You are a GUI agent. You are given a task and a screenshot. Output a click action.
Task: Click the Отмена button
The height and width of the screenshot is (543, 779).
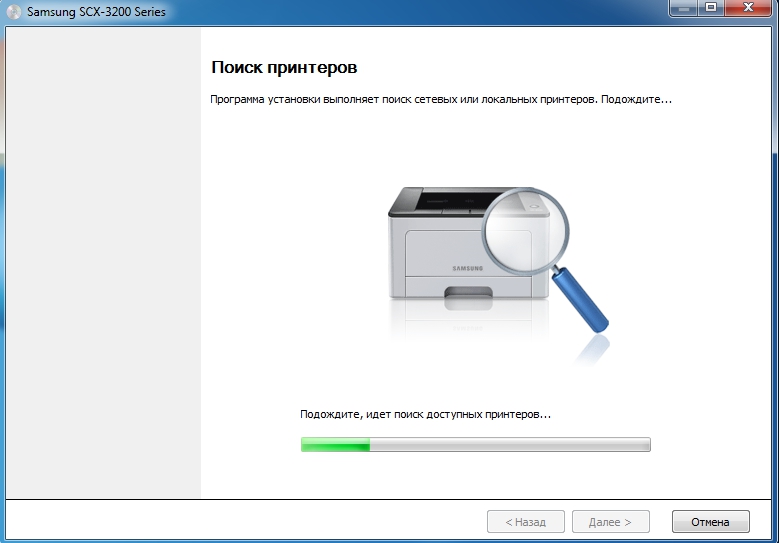(710, 522)
